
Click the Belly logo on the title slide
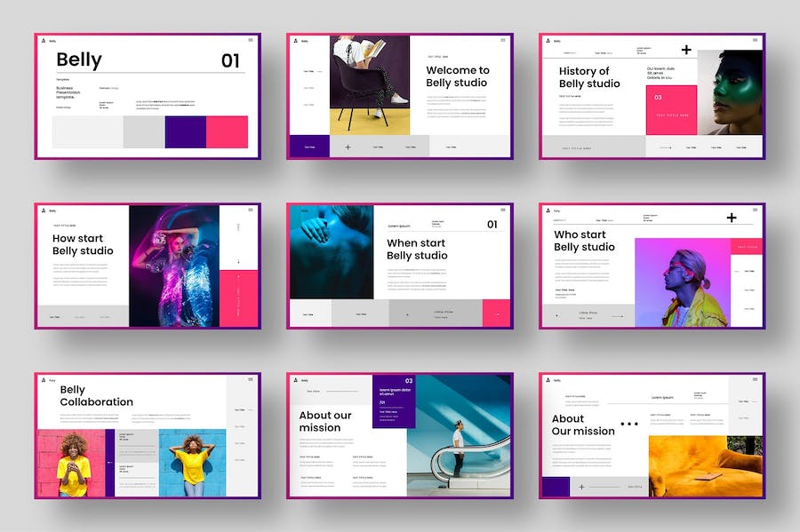point(42,41)
